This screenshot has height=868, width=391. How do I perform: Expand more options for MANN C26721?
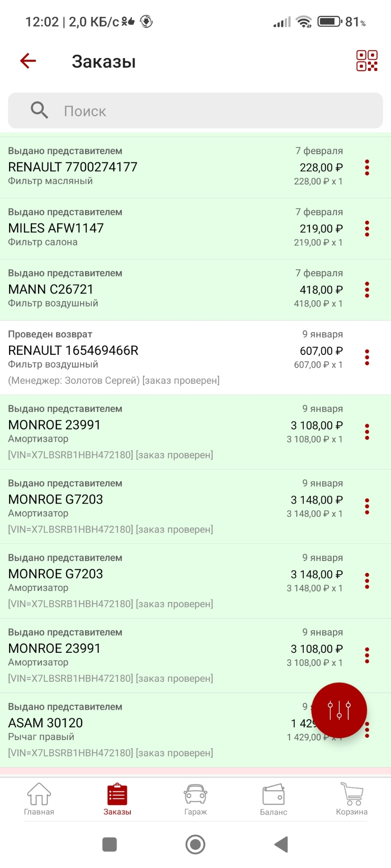coord(367,290)
